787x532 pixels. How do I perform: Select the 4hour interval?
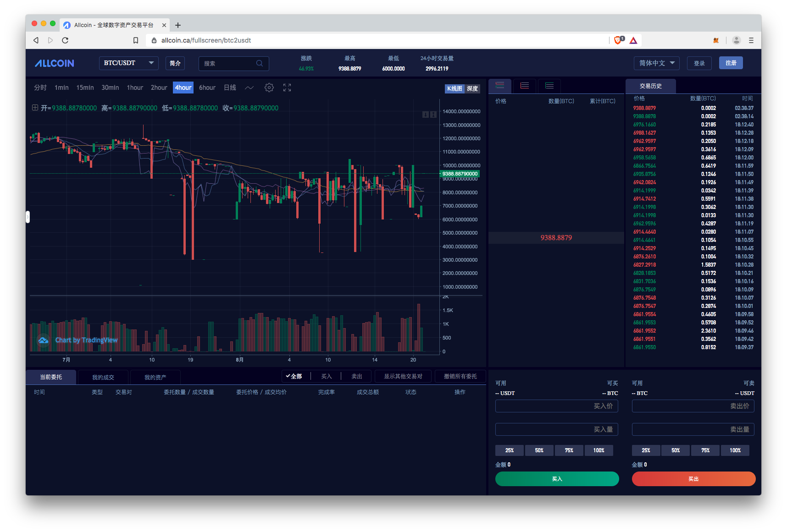coord(183,88)
